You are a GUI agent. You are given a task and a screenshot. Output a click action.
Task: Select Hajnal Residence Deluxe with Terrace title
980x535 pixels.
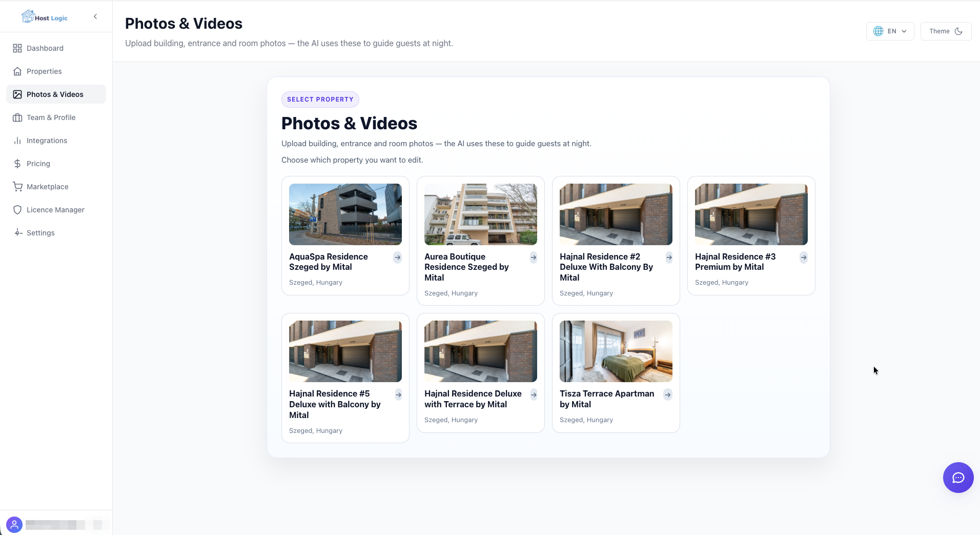473,399
